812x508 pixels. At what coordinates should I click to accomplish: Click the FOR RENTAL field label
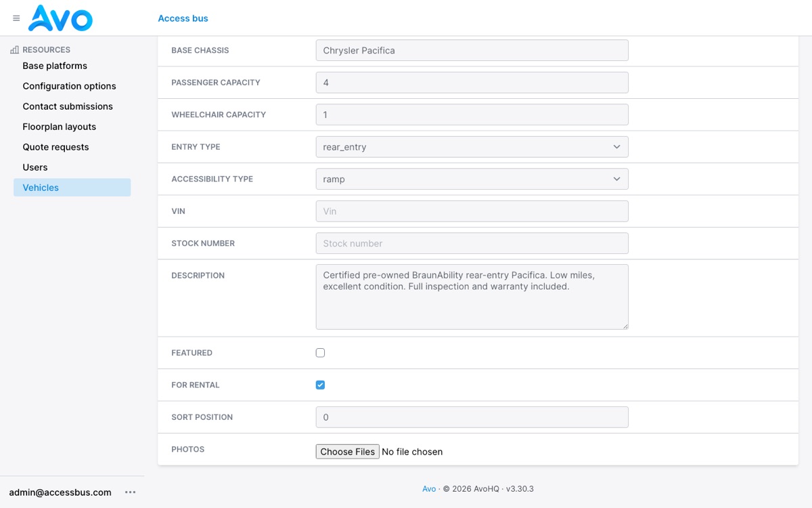[x=196, y=385]
